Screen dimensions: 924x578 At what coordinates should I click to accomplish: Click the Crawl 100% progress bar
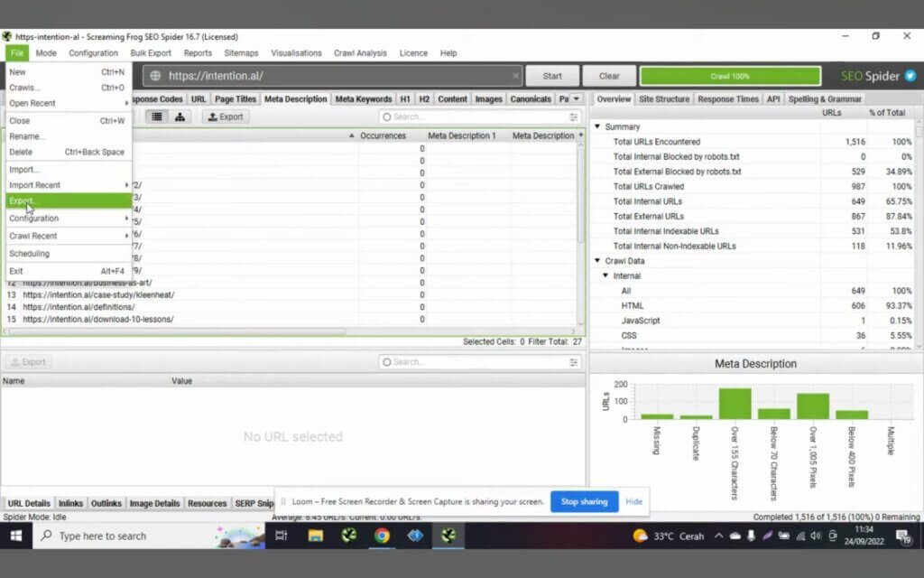[730, 76]
